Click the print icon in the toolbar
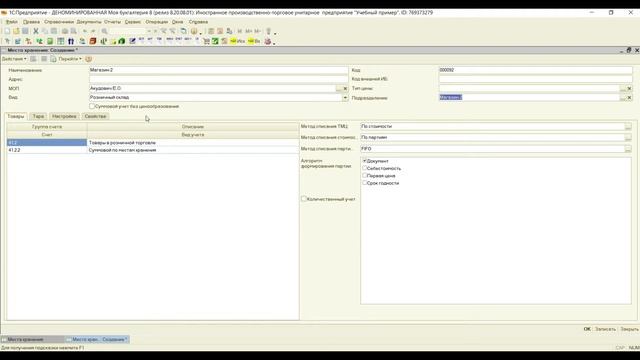Viewport: 640px width, 360px height. pyautogui.click(x=65, y=31)
